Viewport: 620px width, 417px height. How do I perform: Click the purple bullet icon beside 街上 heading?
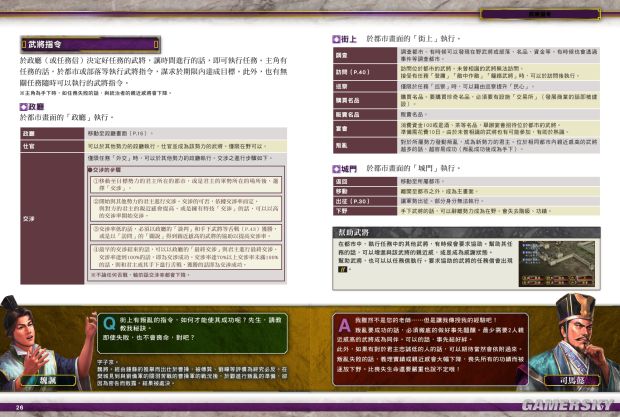click(x=336, y=39)
